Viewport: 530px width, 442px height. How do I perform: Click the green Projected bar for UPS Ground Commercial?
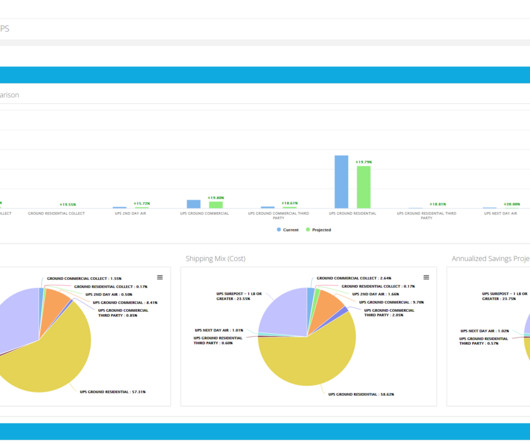point(216,205)
